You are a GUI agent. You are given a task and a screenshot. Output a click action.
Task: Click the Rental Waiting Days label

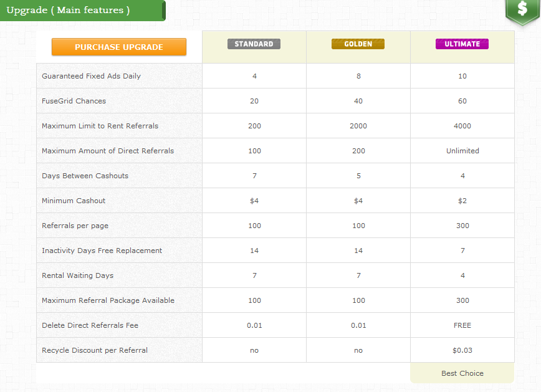pyautogui.click(x=78, y=275)
